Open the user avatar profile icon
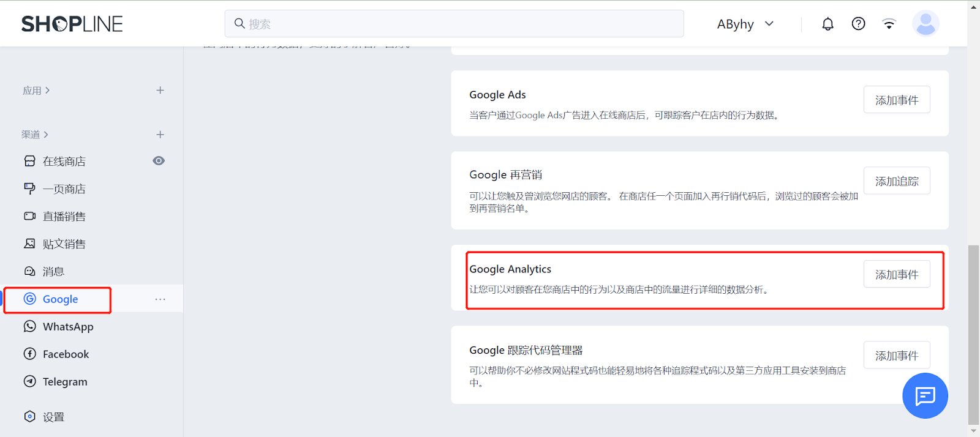 tap(925, 24)
